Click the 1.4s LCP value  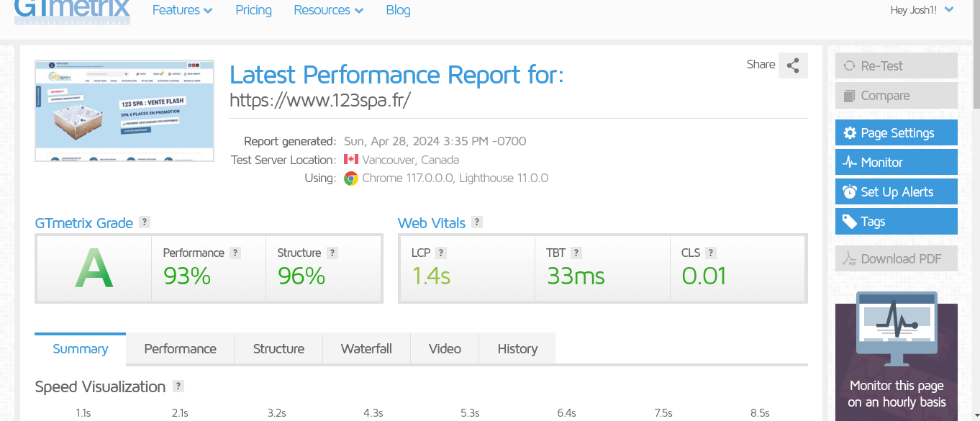point(431,276)
